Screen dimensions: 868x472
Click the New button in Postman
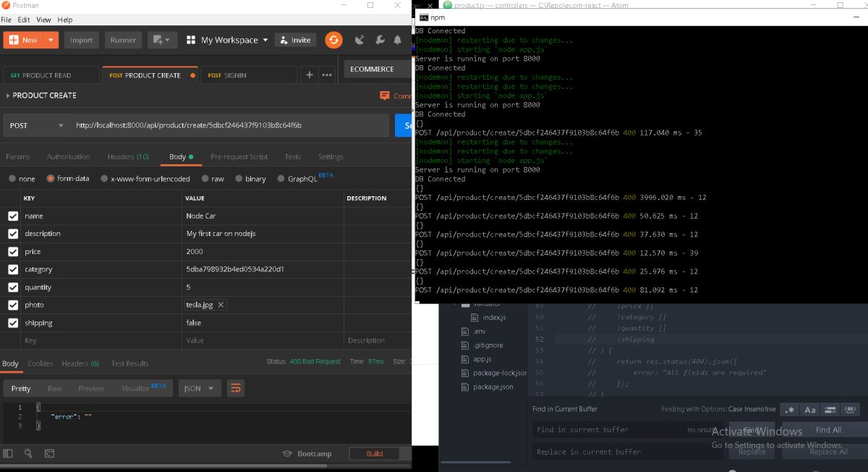24,40
